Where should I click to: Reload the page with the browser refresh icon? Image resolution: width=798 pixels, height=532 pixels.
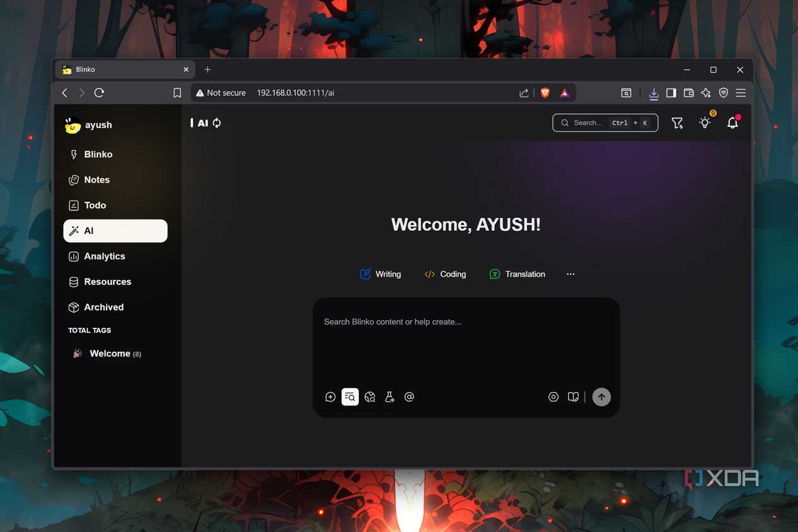pyautogui.click(x=99, y=93)
